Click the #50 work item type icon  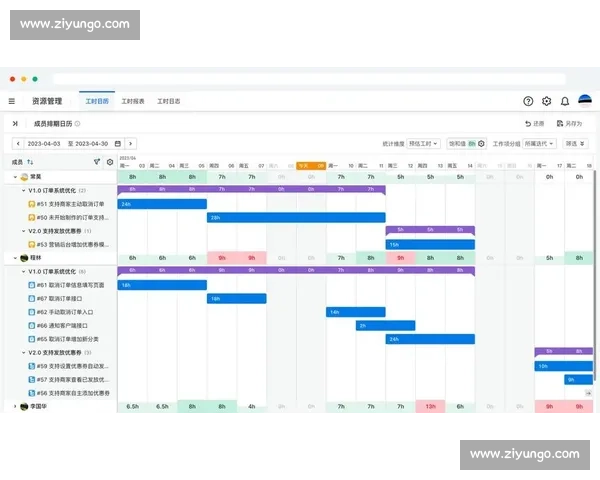[32, 217]
